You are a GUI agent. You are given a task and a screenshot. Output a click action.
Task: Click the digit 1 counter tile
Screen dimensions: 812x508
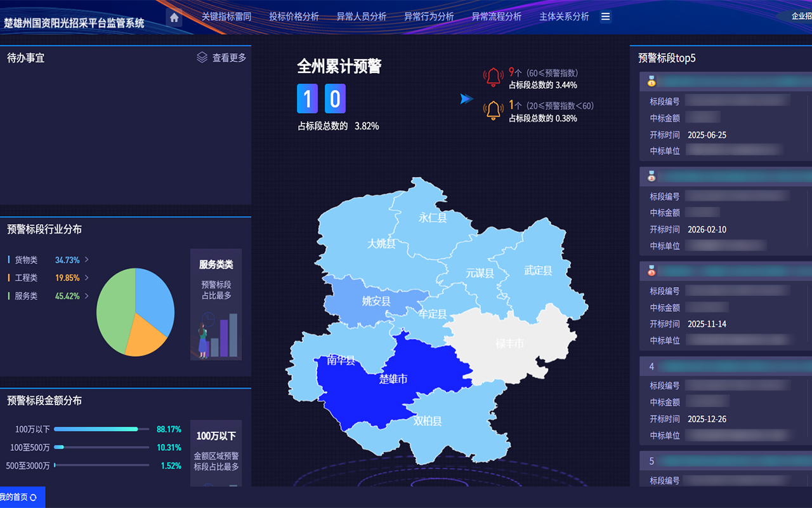pyautogui.click(x=308, y=98)
